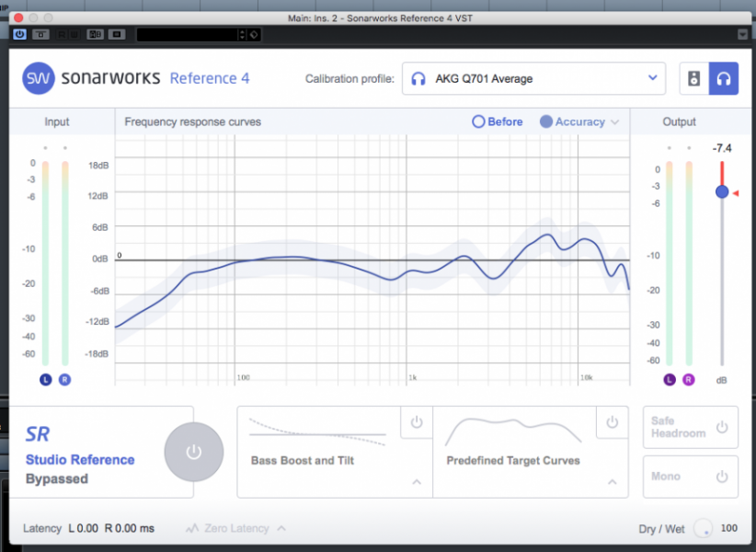
Task: Click the input left level meter
Action: coord(45,263)
